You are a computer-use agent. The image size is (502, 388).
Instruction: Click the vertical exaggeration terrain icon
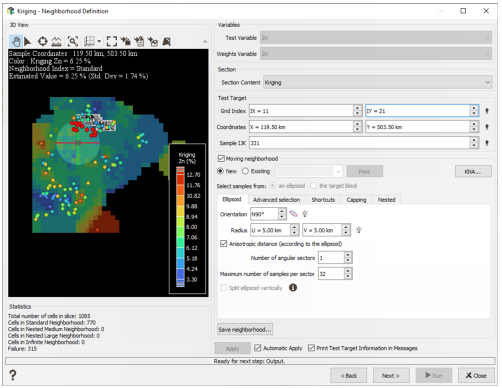[57, 41]
